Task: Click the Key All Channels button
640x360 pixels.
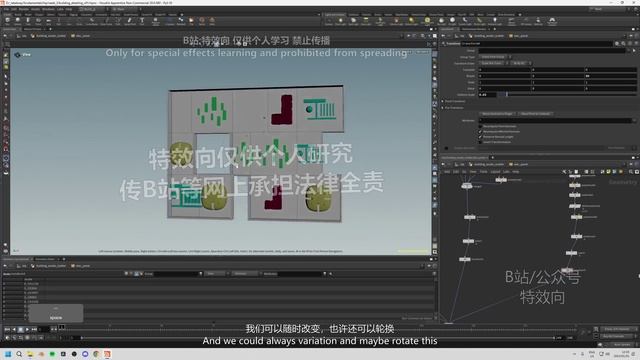Action: (x=617, y=336)
